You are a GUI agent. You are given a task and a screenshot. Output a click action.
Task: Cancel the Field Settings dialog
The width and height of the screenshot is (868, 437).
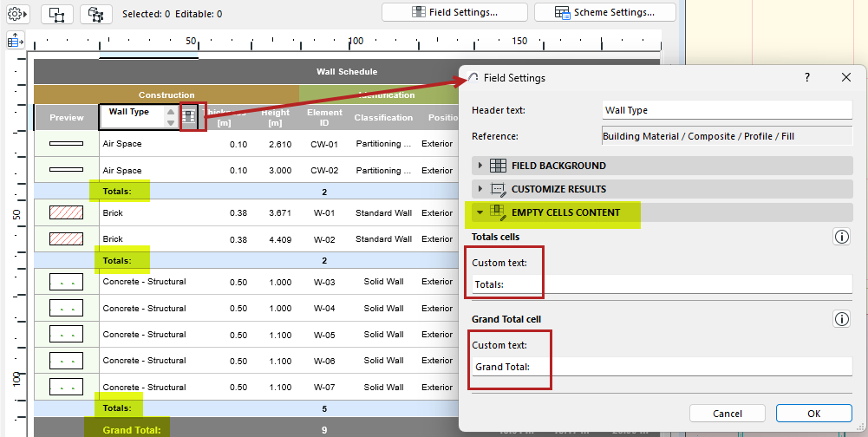728,414
